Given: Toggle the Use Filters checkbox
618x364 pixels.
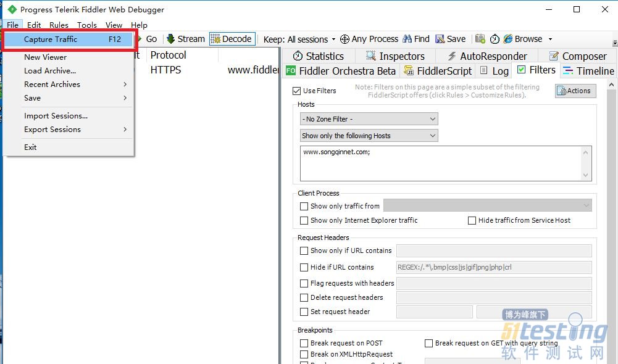Looking at the screenshot, I should (297, 91).
